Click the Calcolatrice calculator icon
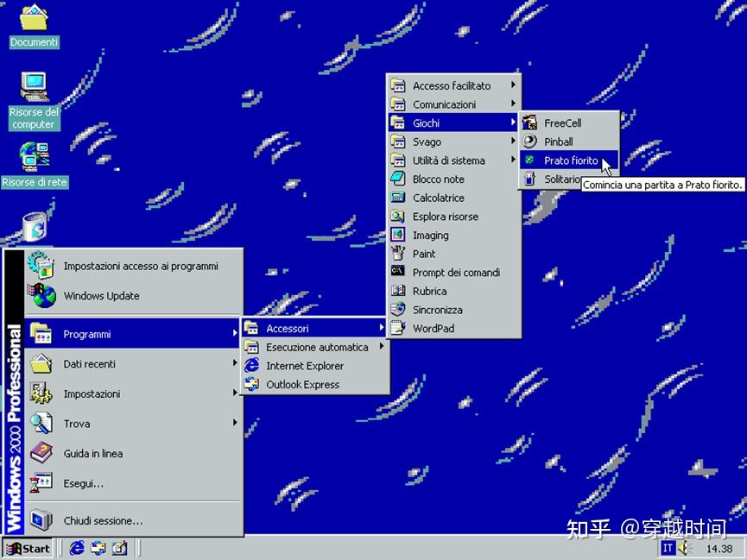747x560 pixels. [x=398, y=197]
